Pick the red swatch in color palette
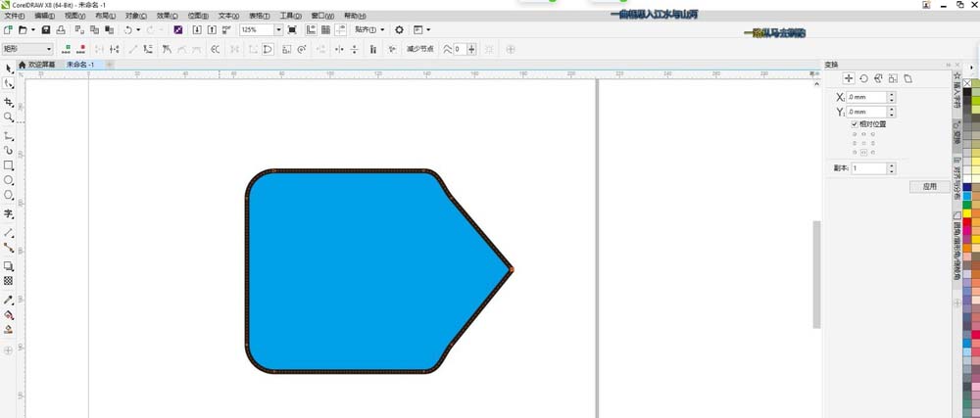This screenshot has width=980, height=418. pyautogui.click(x=967, y=221)
